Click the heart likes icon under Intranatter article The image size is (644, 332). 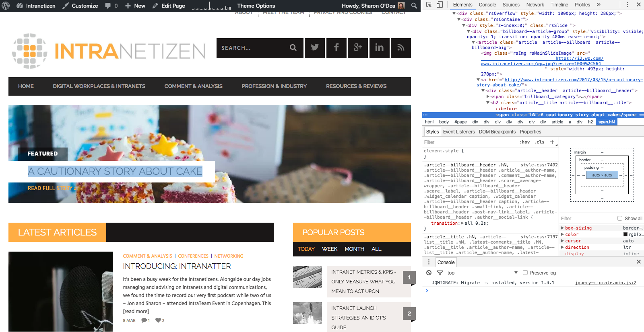pos(158,320)
